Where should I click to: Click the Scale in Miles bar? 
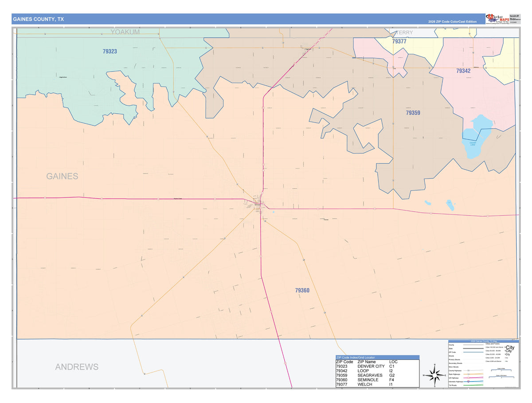pos(501,370)
